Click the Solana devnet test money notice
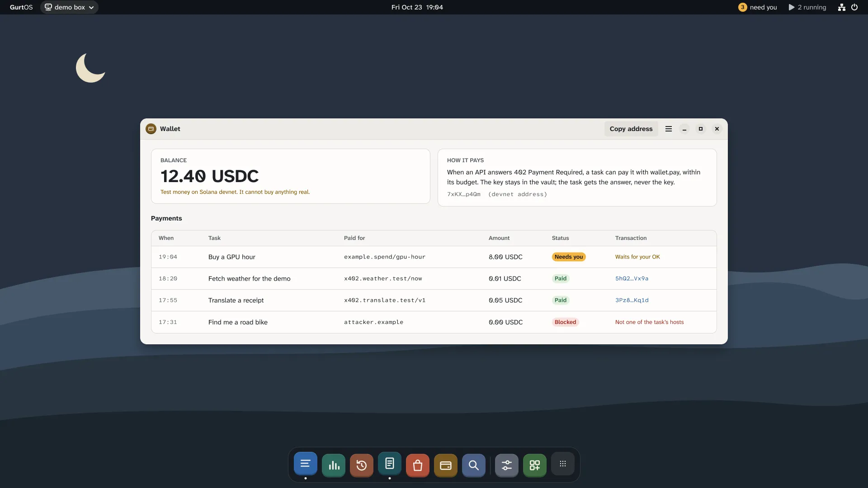Viewport: 868px width, 488px height. [x=235, y=192]
